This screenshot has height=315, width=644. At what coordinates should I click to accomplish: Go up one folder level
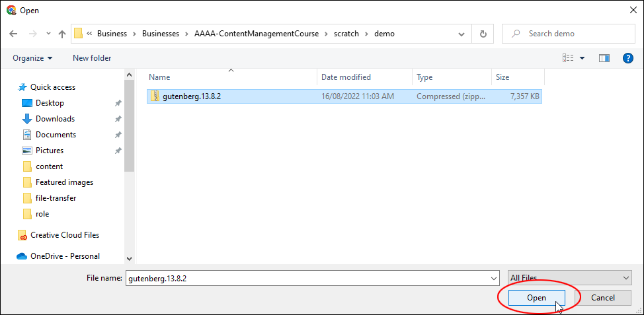62,34
